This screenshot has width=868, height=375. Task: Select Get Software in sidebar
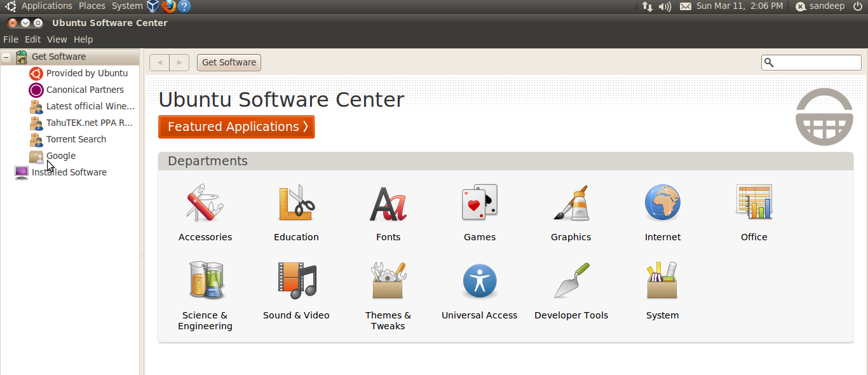(58, 57)
